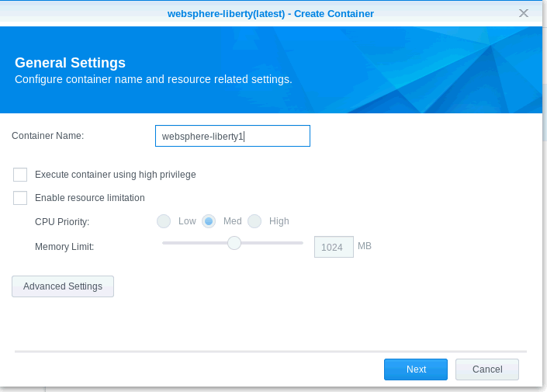Open Advanced Settings
The height and width of the screenshot is (392, 547).
click(63, 286)
